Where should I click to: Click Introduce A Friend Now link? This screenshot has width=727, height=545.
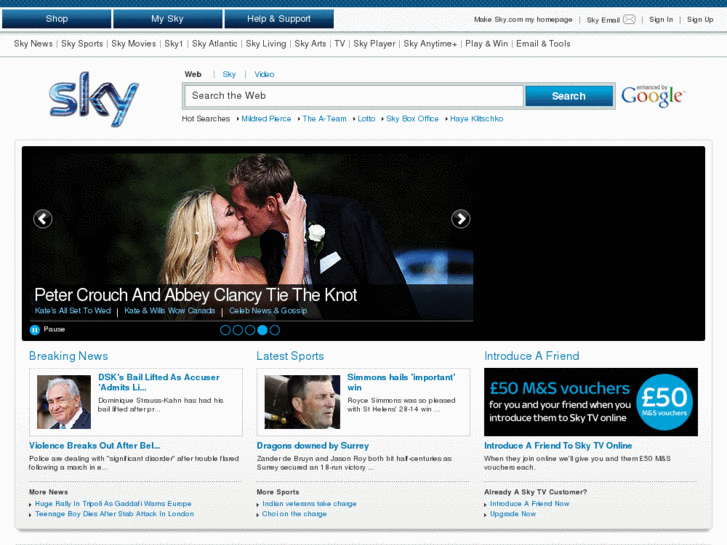click(x=529, y=504)
